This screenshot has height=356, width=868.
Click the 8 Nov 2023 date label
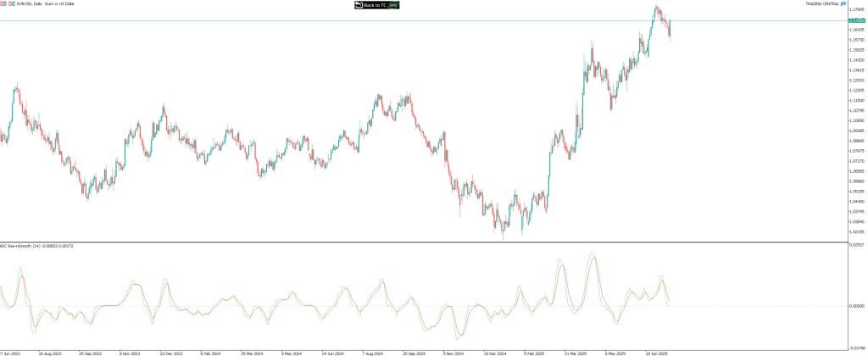tap(131, 352)
